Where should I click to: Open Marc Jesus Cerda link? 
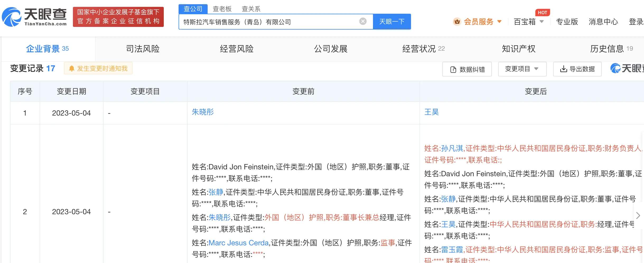[239, 243]
